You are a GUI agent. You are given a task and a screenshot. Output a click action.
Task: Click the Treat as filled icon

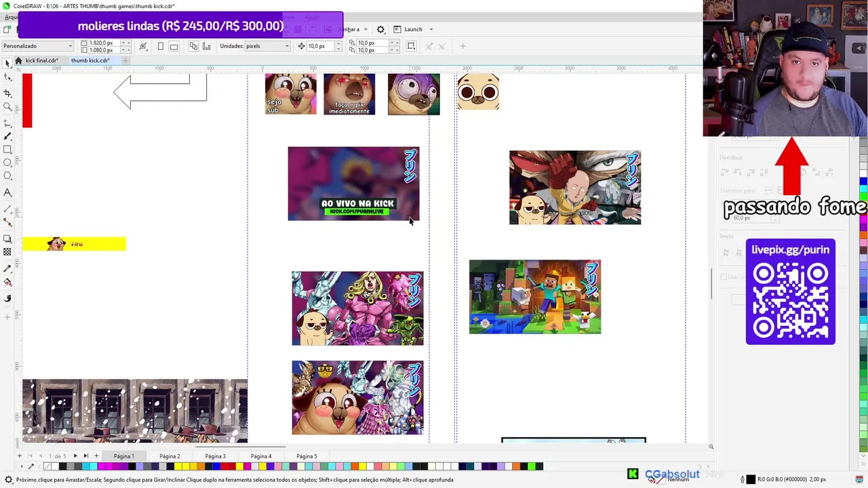pyautogui.click(x=412, y=46)
